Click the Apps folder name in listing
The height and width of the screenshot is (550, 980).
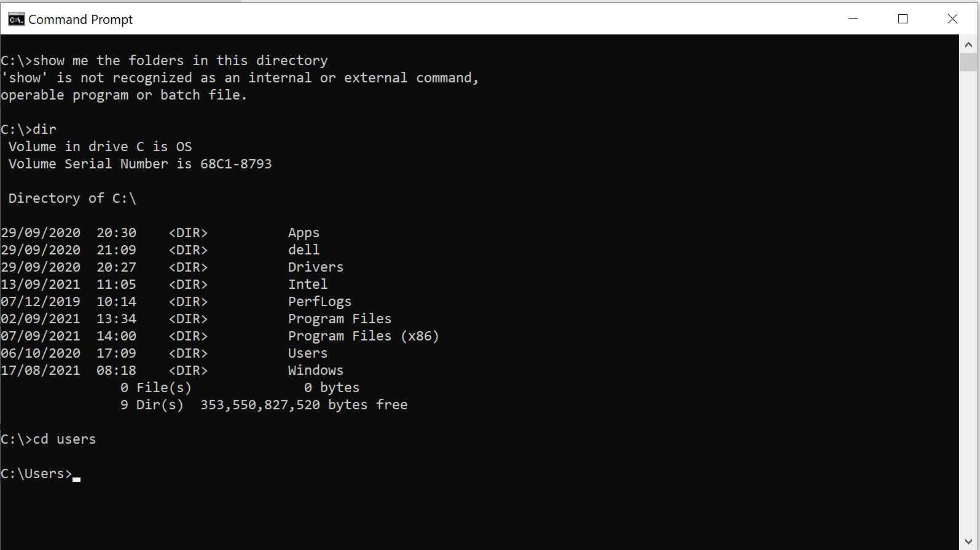(x=304, y=233)
